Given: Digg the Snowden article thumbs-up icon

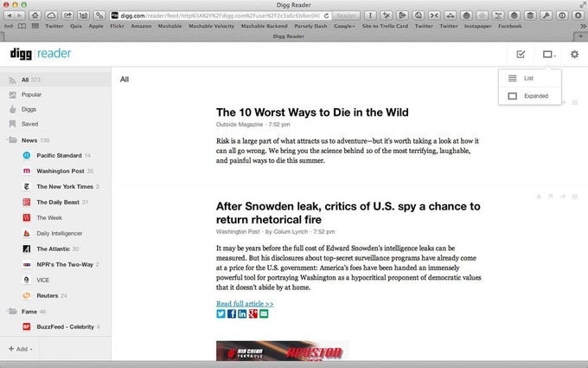Looking at the screenshot, I should tap(539, 197).
